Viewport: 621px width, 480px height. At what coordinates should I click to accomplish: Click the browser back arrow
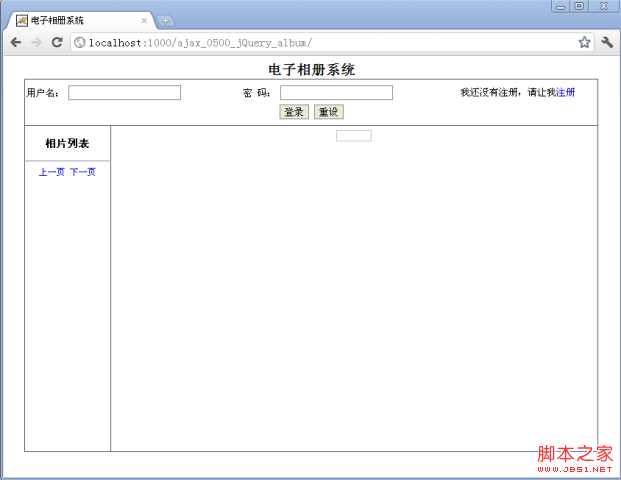tap(16, 42)
